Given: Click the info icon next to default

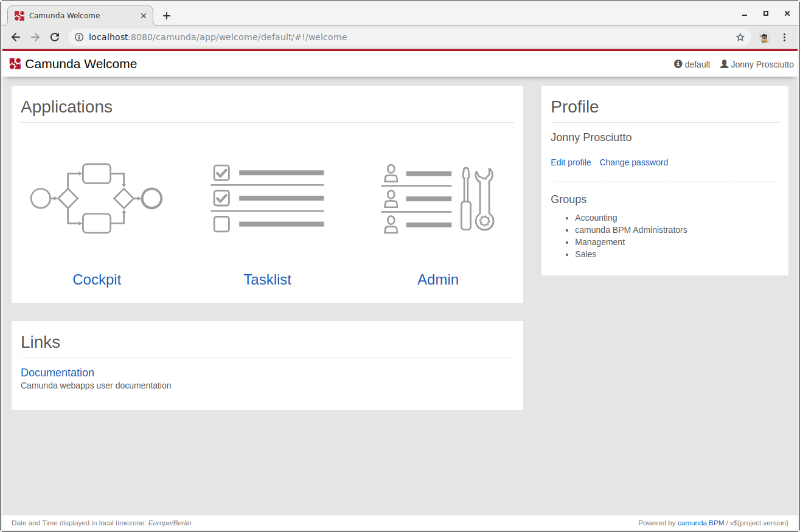Looking at the screenshot, I should (x=678, y=64).
